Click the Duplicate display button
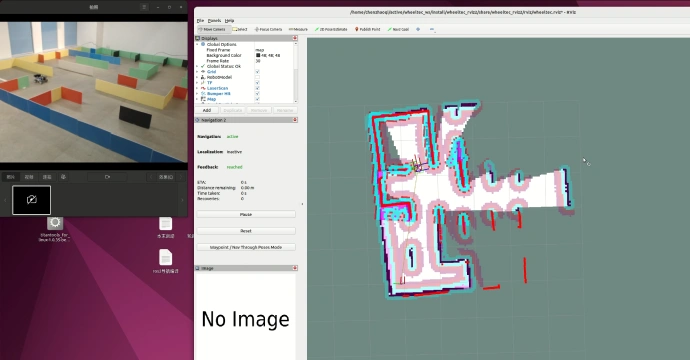The height and width of the screenshot is (360, 690). point(232,110)
